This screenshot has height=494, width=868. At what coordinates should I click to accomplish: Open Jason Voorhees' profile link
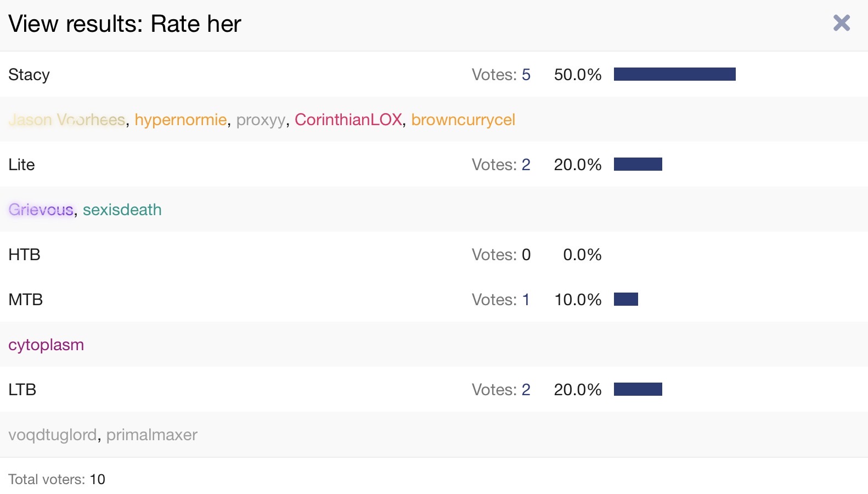click(67, 120)
